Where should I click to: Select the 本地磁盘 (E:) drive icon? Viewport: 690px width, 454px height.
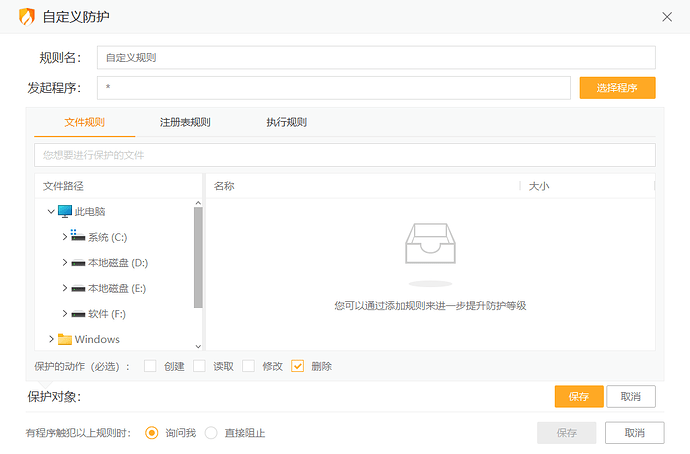[x=78, y=288]
